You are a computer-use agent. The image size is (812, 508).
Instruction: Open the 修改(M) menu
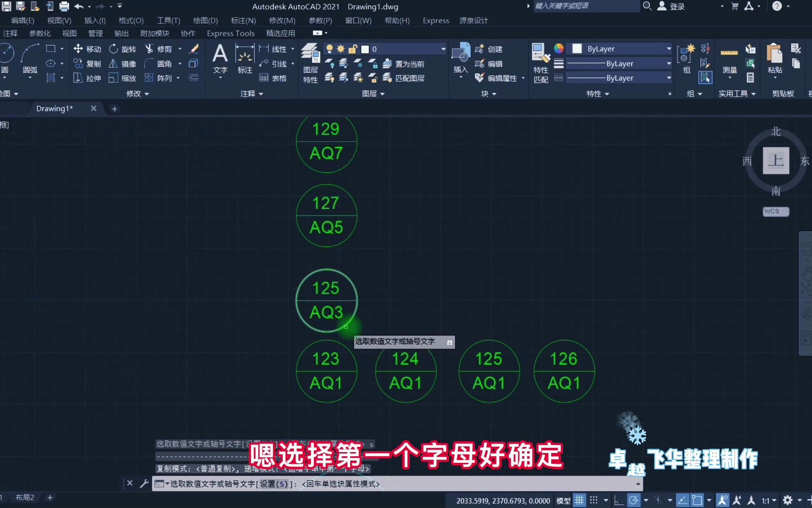point(281,20)
